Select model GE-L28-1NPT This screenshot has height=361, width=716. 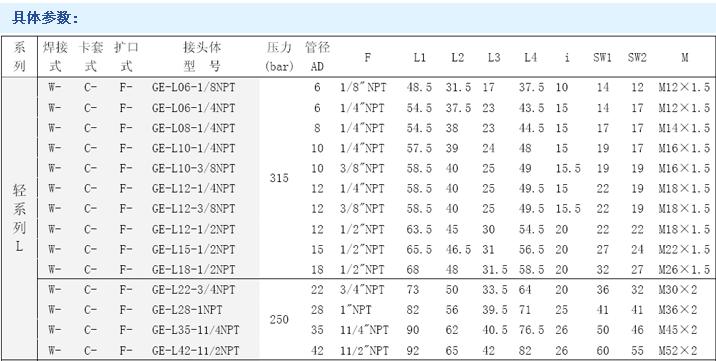click(x=187, y=310)
